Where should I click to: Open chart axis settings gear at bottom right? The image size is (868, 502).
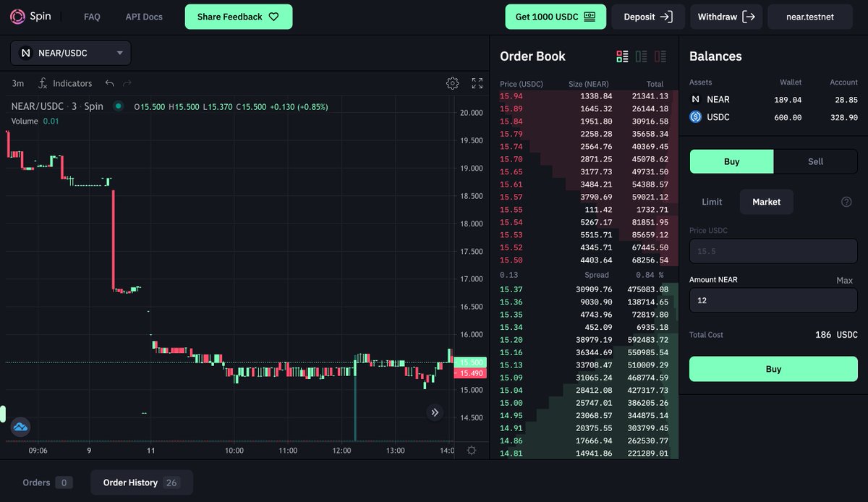[x=472, y=450]
